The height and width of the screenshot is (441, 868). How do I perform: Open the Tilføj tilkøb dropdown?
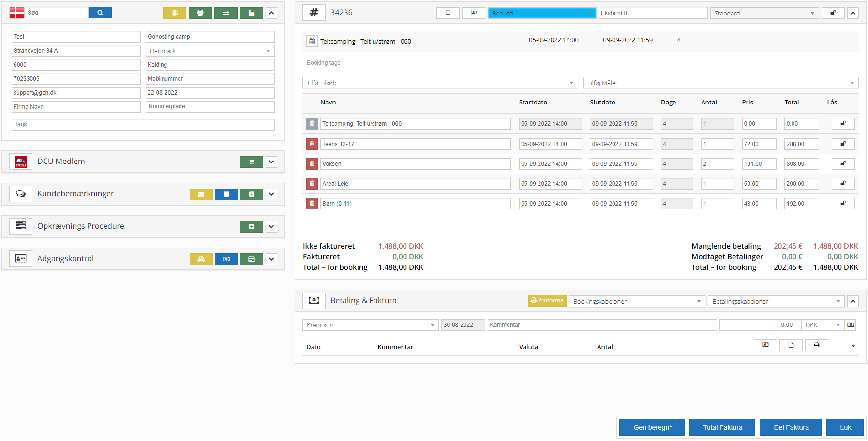(440, 83)
